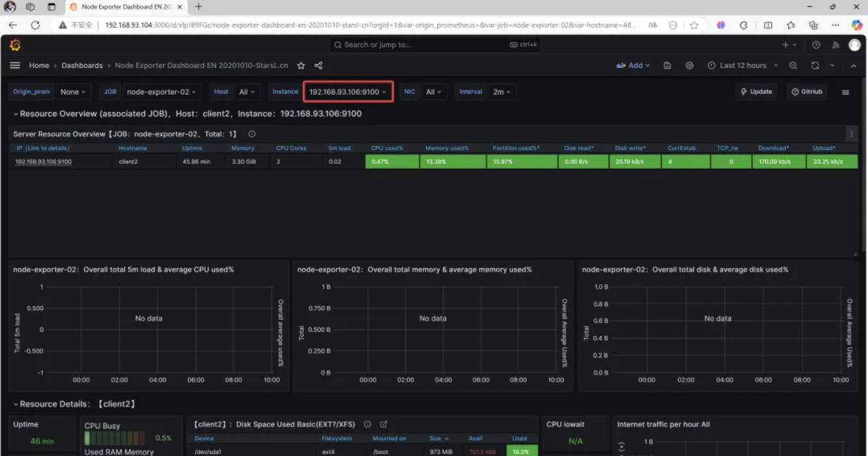Open browser favorites list
Image resolution: width=868 pixels, height=456 pixels.
click(x=791, y=25)
